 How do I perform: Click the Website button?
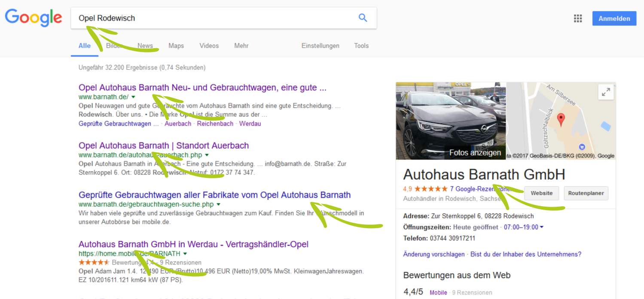pyautogui.click(x=541, y=193)
